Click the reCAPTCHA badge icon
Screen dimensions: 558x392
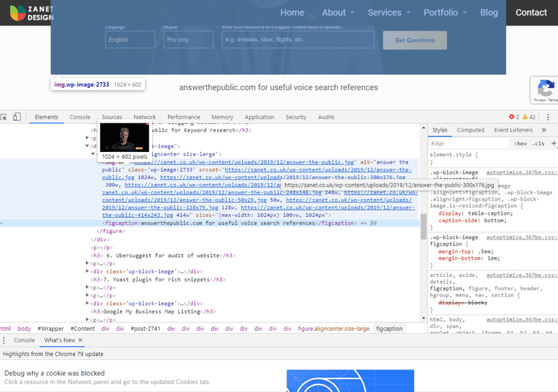tap(545, 89)
